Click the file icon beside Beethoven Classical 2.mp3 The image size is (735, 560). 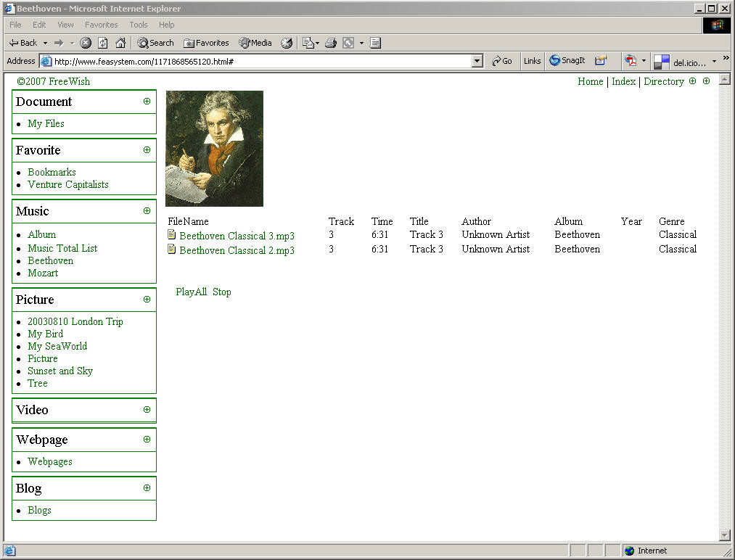point(171,249)
